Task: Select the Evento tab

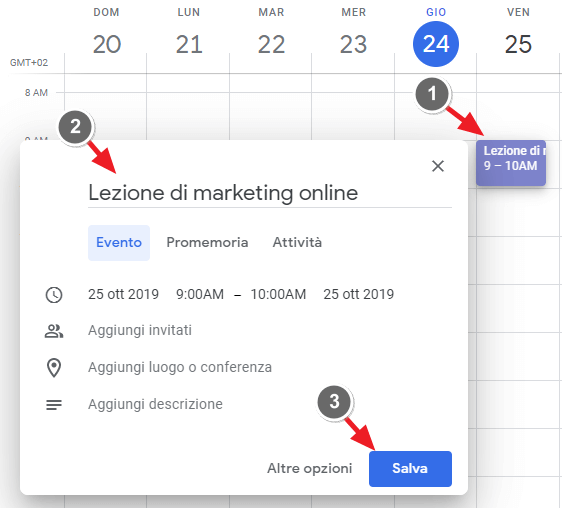Action: point(119,243)
